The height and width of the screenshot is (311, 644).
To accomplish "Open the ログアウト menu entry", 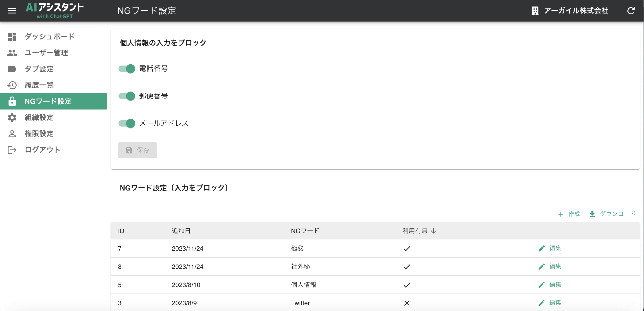I will click(42, 149).
